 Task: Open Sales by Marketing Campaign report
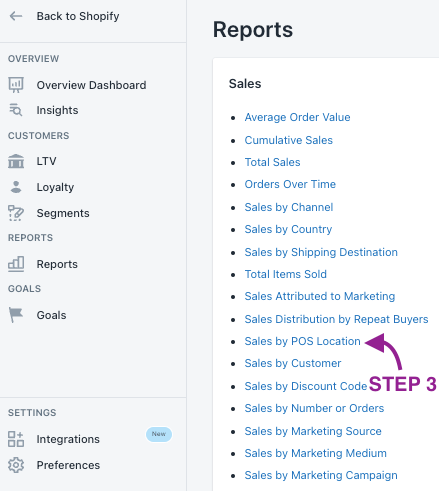(x=321, y=475)
